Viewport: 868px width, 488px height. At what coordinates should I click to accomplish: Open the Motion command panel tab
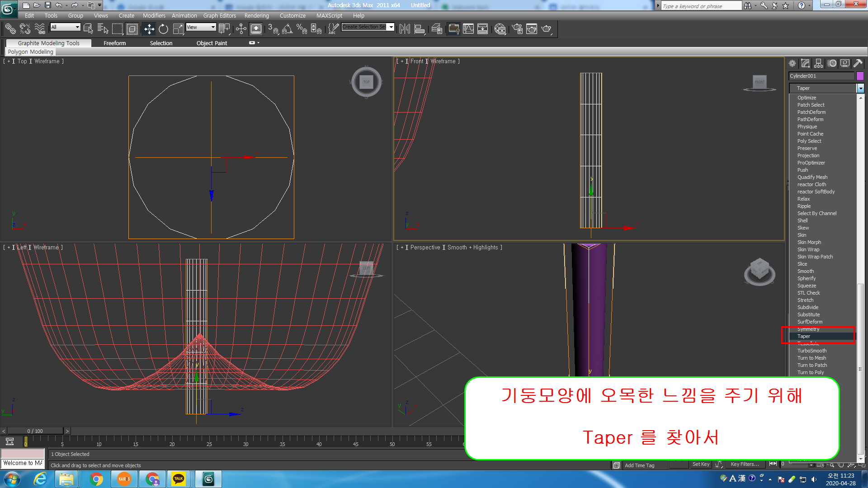point(832,63)
